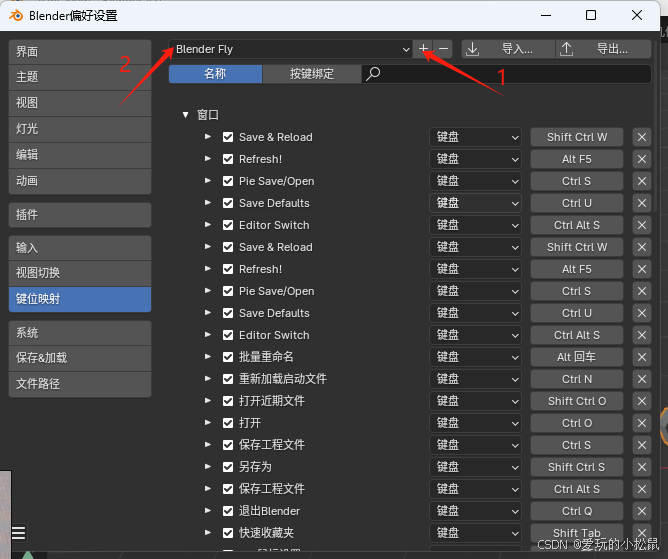Uncheck the 打开 shortcut checkbox
This screenshot has height=559, width=668.
[228, 423]
